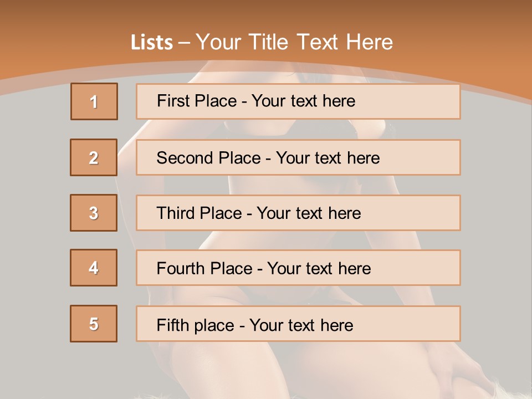532x399 pixels.
Task: Click the number 5 box
Action: pyautogui.click(x=94, y=324)
